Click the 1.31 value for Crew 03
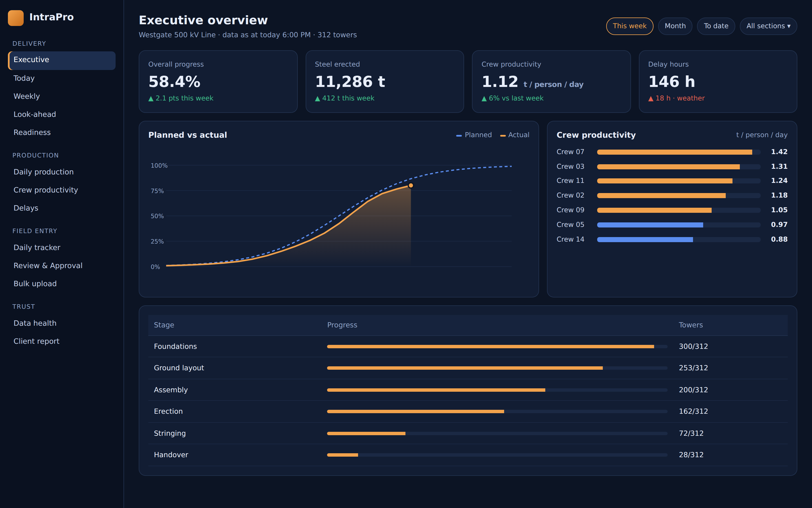Viewport: 812px width, 508px height. point(779,167)
